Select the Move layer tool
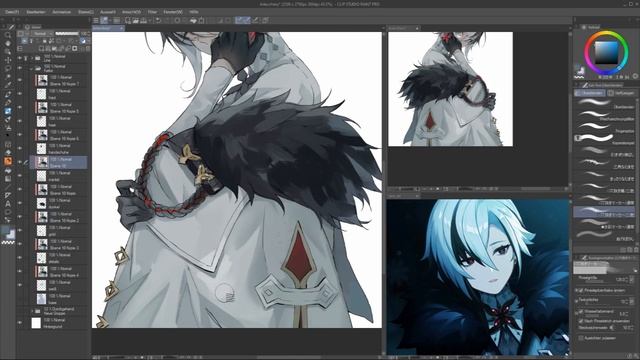640x360 pixels. tap(8, 60)
